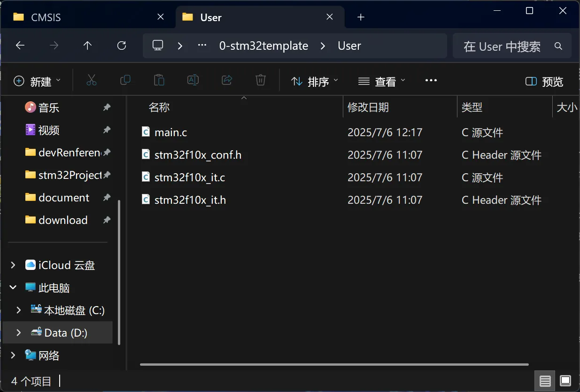
Task: Click the search magnifier icon
Action: (558, 46)
